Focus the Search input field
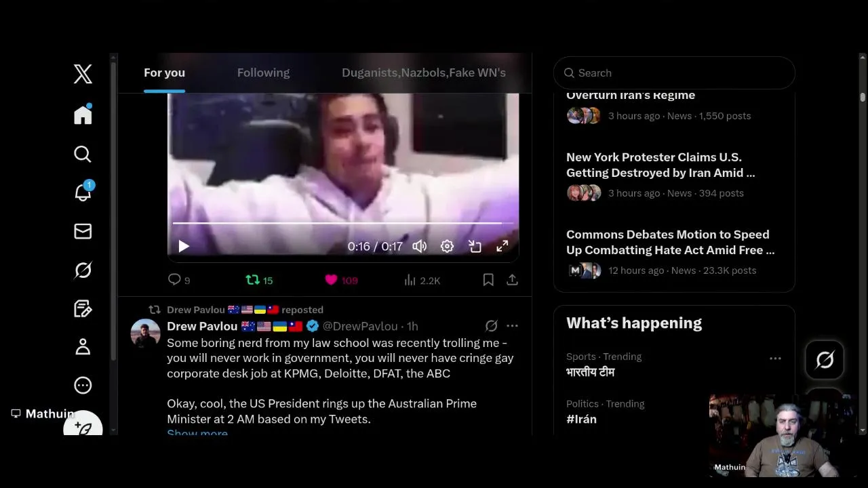Screen dimensions: 868x488 pos(674,73)
